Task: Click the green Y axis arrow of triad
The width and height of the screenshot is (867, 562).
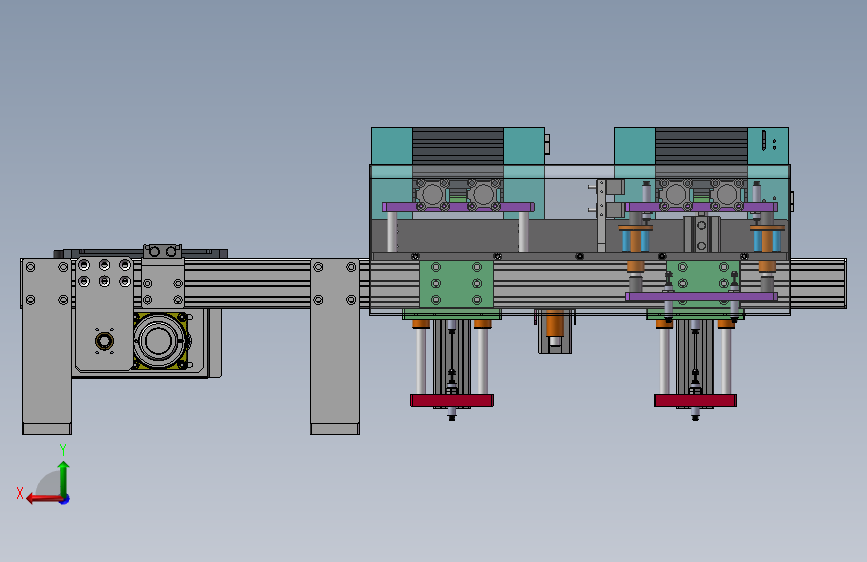Action: coord(64,478)
